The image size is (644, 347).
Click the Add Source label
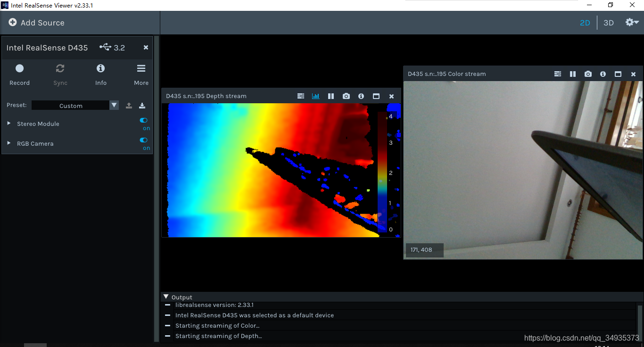42,23
